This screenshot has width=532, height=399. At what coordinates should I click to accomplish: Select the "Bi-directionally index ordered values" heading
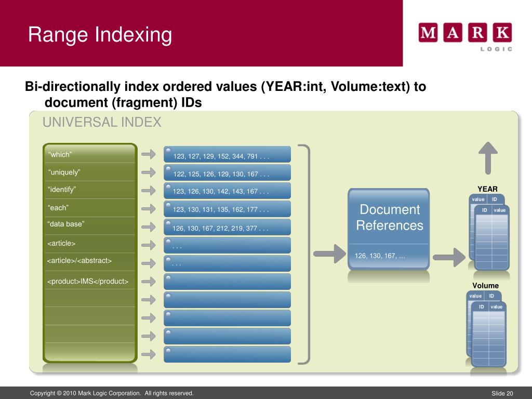click(x=225, y=94)
